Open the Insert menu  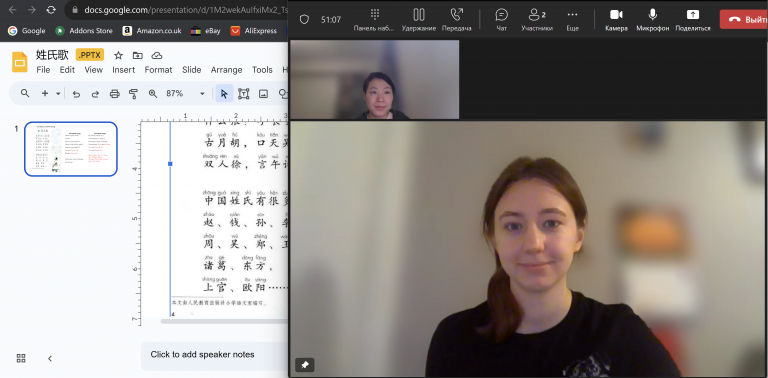pos(123,70)
